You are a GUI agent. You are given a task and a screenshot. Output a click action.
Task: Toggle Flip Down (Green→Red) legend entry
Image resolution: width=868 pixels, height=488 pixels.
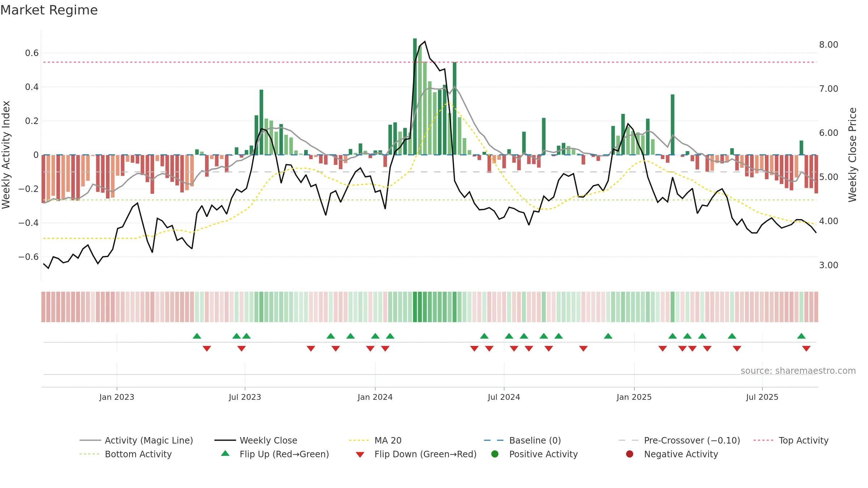point(416,454)
